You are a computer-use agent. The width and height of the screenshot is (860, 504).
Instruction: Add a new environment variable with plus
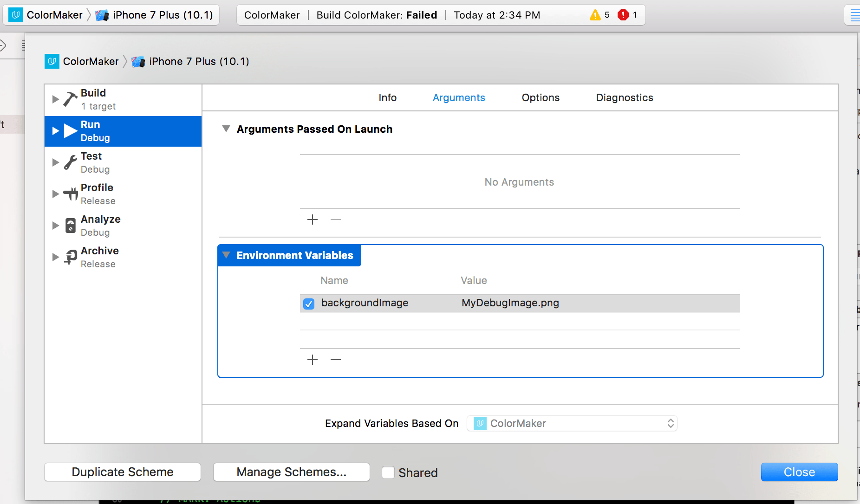tap(313, 360)
